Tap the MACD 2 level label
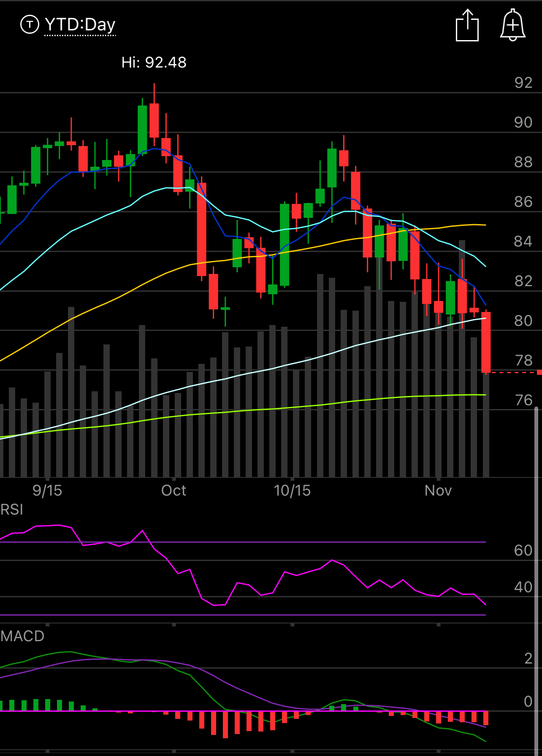The width and height of the screenshot is (542, 756). click(528, 658)
